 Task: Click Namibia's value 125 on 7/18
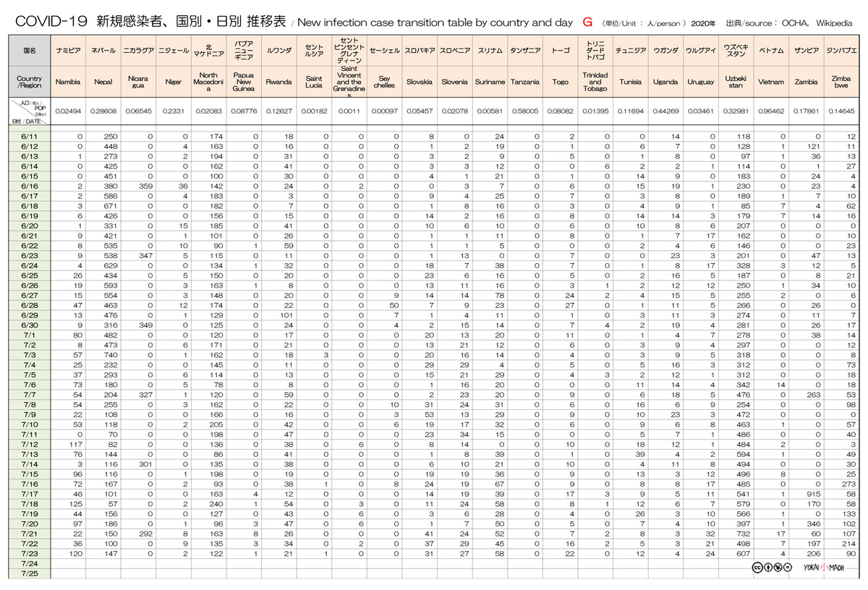76,503
